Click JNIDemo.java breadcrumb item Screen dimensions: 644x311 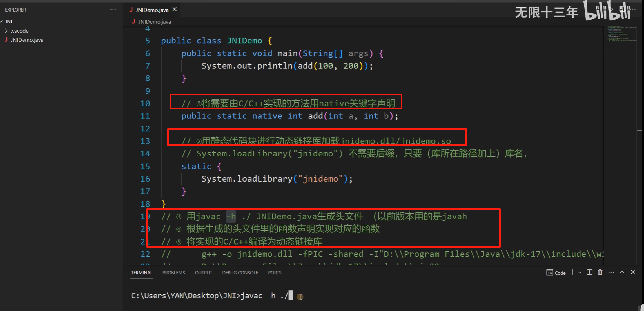[x=154, y=22]
